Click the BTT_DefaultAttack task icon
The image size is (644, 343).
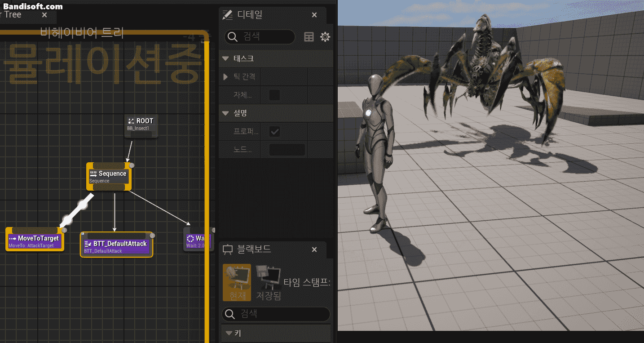tap(88, 244)
